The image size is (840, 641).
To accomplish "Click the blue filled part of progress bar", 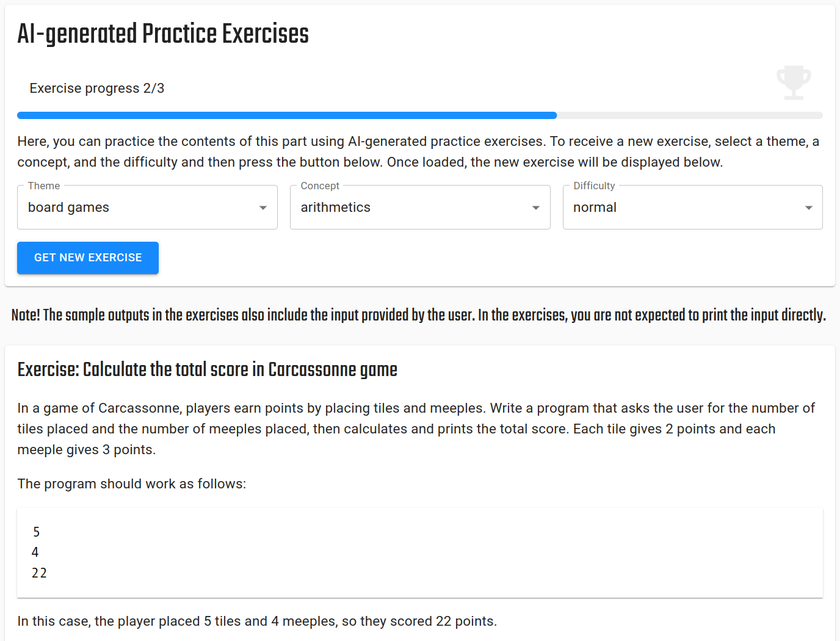I will coord(287,115).
